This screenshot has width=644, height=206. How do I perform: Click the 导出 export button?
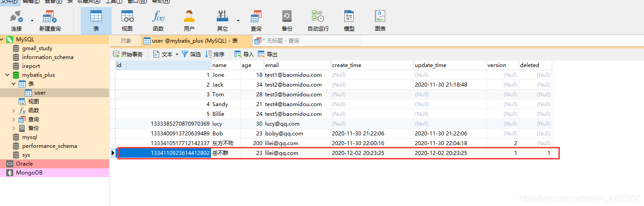(x=268, y=54)
